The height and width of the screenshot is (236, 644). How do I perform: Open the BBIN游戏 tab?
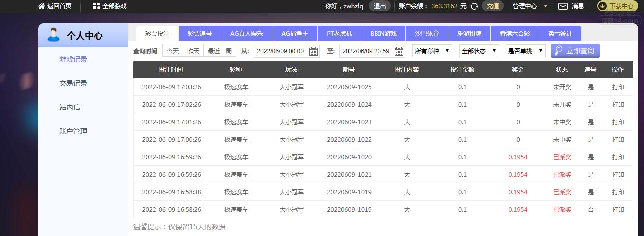(384, 34)
